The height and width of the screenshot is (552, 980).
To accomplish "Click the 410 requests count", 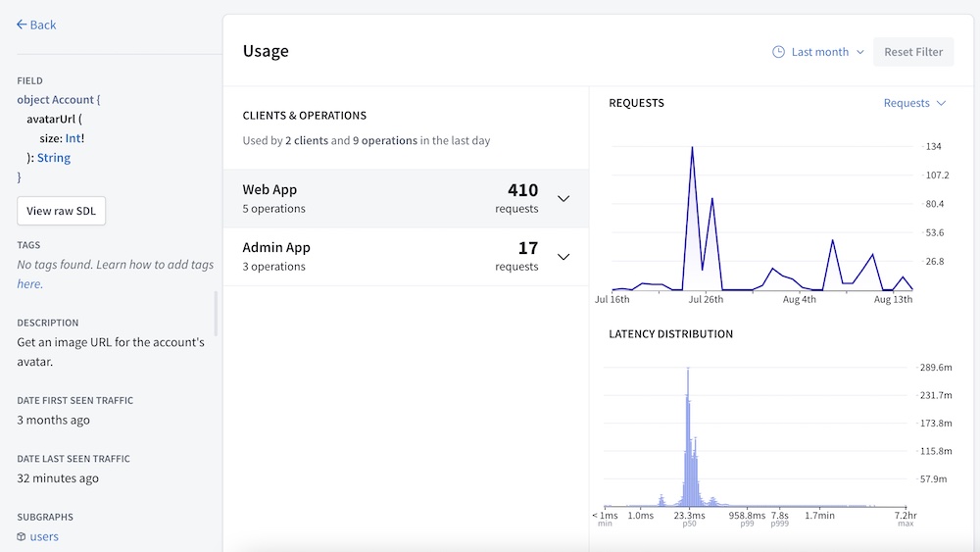I will [x=522, y=190].
